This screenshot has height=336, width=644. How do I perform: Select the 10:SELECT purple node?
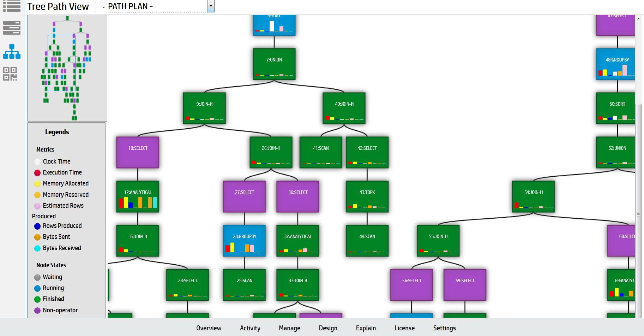138,152
